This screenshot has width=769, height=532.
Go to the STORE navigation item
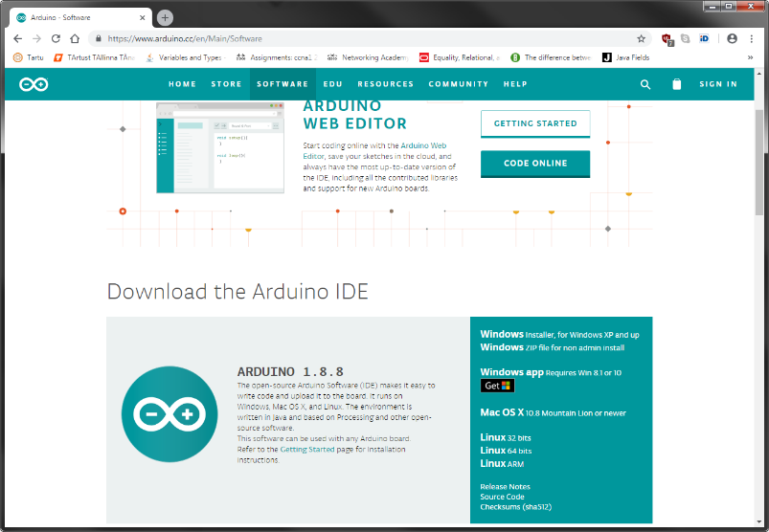(226, 84)
